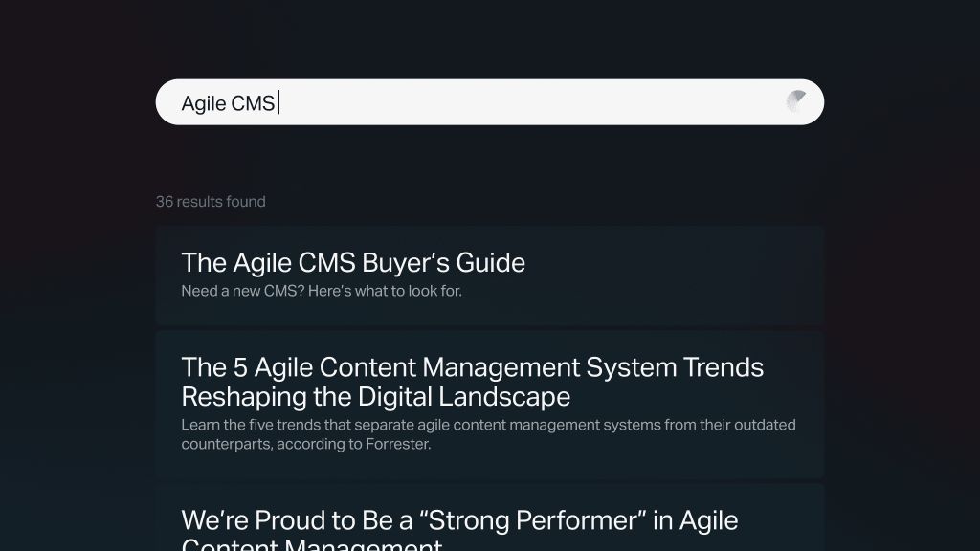Place the cursor after the typed Agile CMS text

pos(278,102)
